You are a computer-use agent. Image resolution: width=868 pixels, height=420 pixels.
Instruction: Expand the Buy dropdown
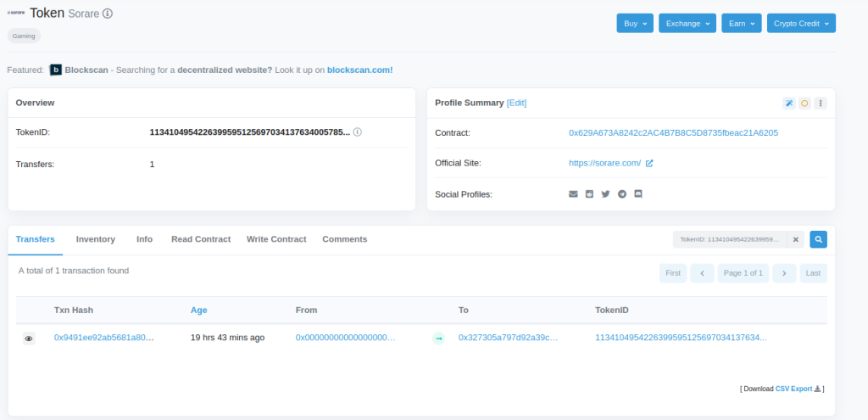(635, 24)
